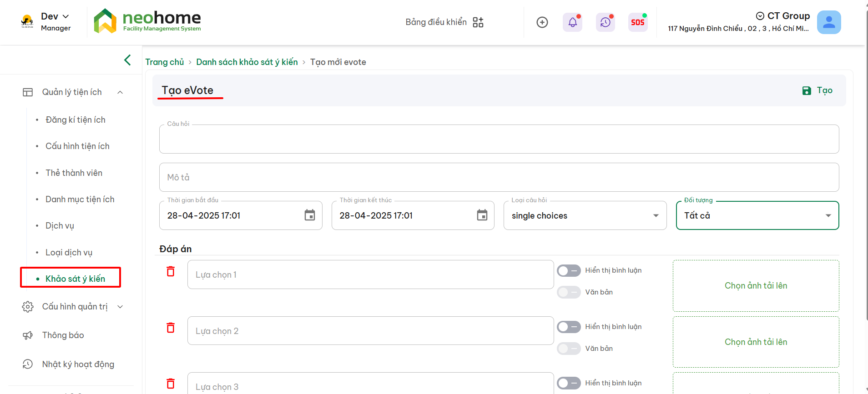Toggle Văn bản for Lựa chọn 2
Screen dimensions: 868x394
(569, 349)
